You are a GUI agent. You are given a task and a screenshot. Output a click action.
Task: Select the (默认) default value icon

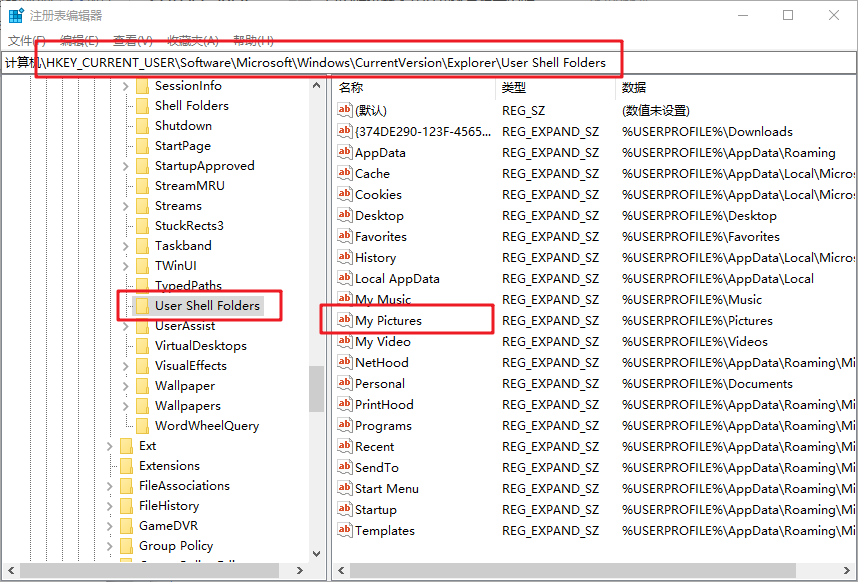pos(345,111)
